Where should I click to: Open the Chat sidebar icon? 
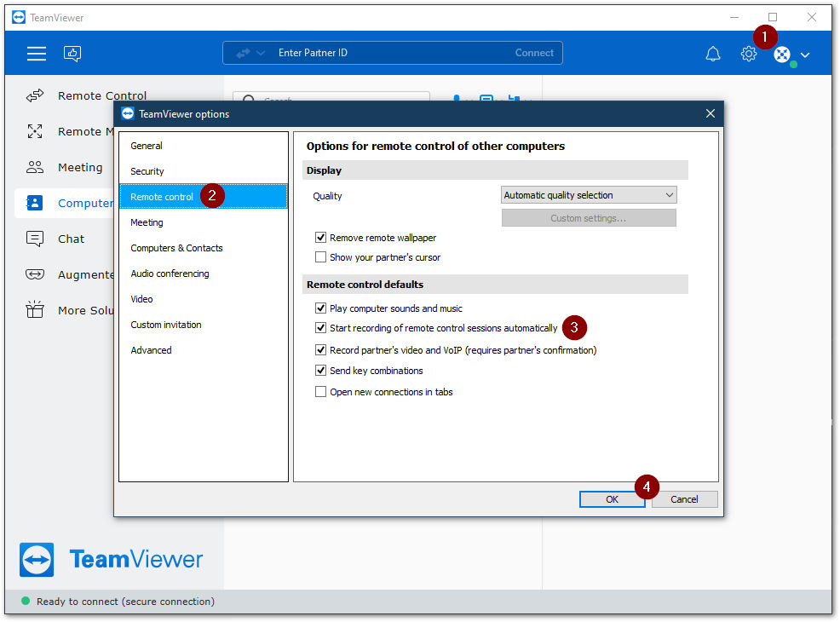point(35,239)
